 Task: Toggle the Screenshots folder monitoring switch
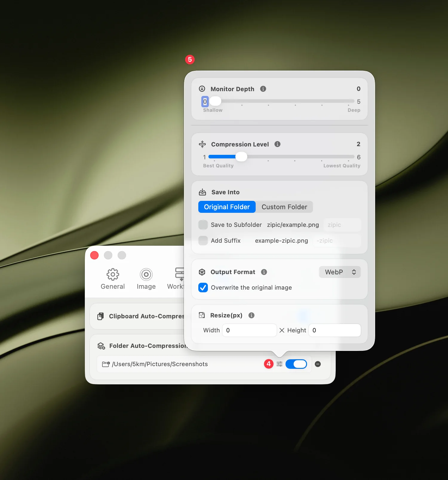[x=296, y=364]
